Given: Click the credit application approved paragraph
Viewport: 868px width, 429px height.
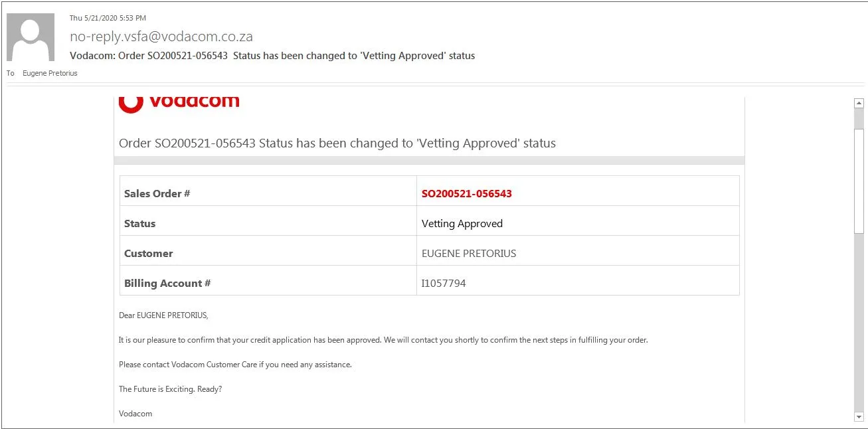Looking at the screenshot, I should tap(383, 340).
